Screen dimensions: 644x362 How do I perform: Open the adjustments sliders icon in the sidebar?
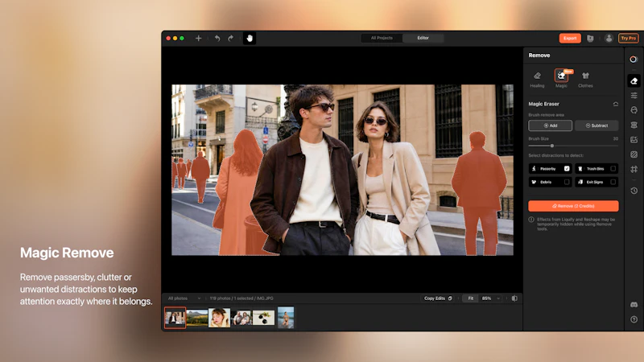pos(634,96)
